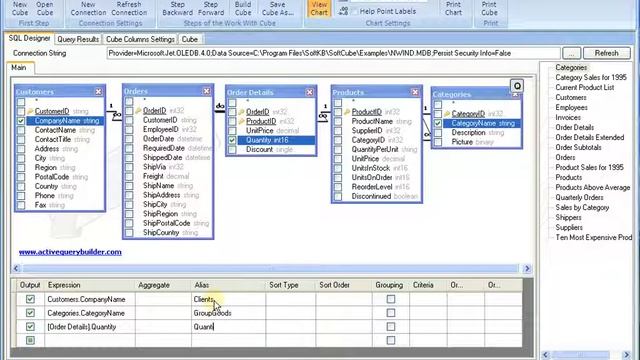Uncheck Output for the Customers.CompanyName row

(x=30, y=299)
